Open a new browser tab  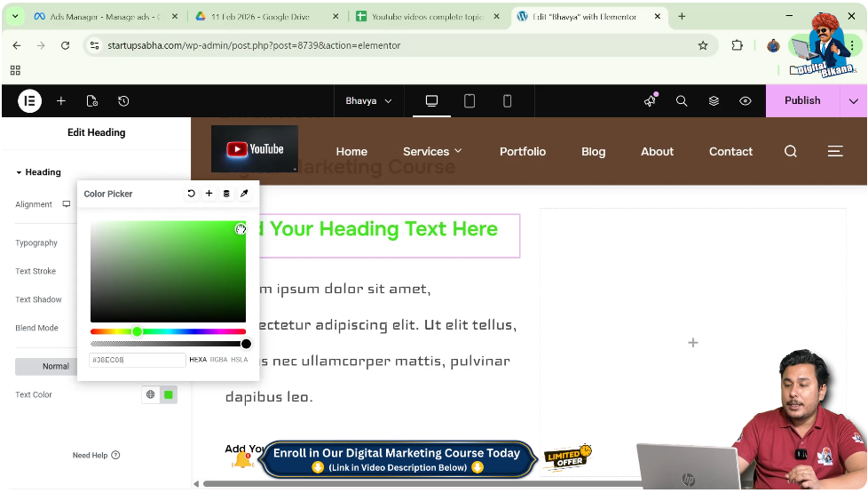point(682,17)
